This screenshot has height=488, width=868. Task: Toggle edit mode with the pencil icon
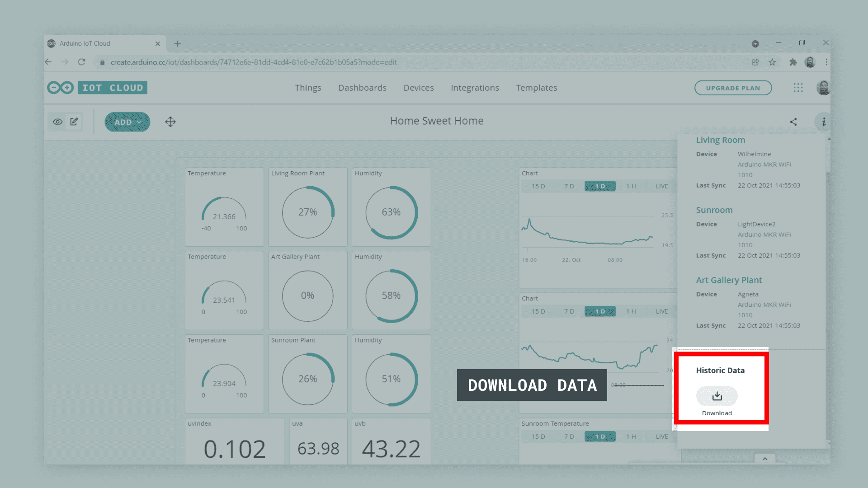(x=74, y=122)
